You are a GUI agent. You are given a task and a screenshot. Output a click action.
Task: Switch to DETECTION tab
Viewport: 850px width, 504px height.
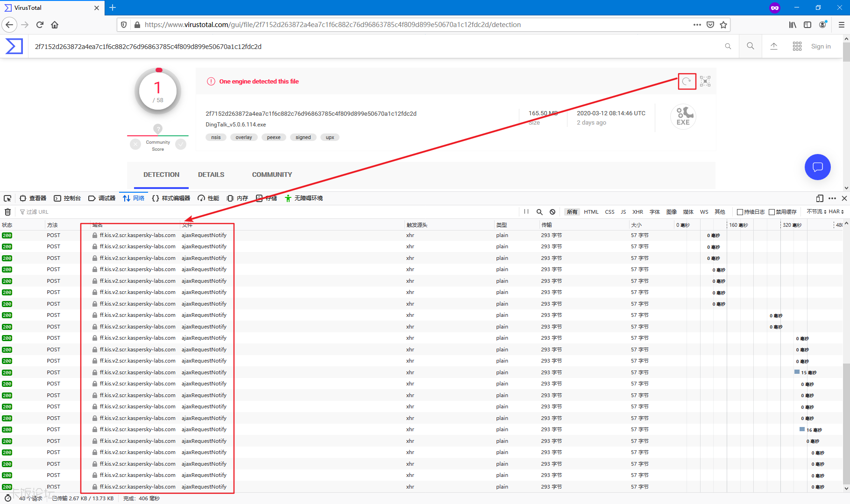(x=161, y=175)
